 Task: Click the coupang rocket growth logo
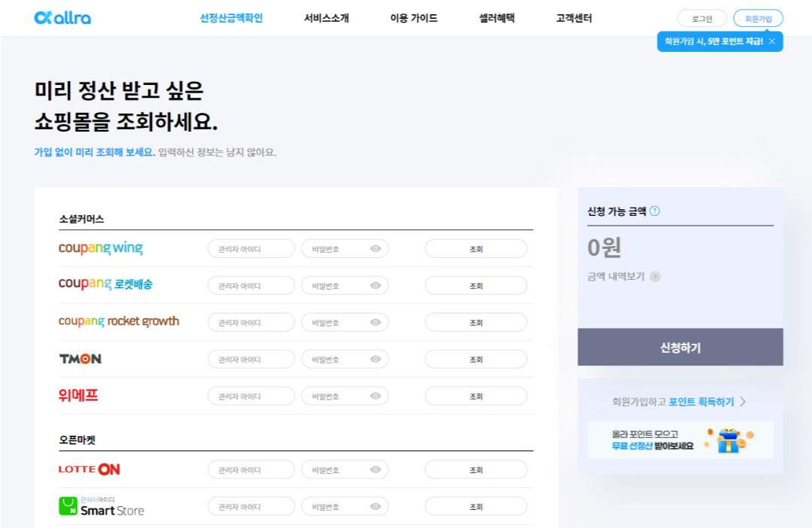pos(119,321)
